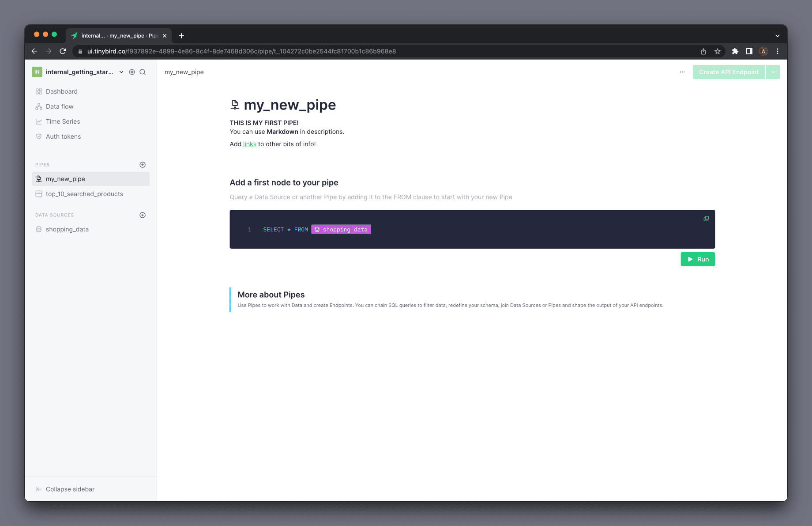812x526 pixels.
Task: Open the three-dots more options menu
Action: [x=682, y=72]
